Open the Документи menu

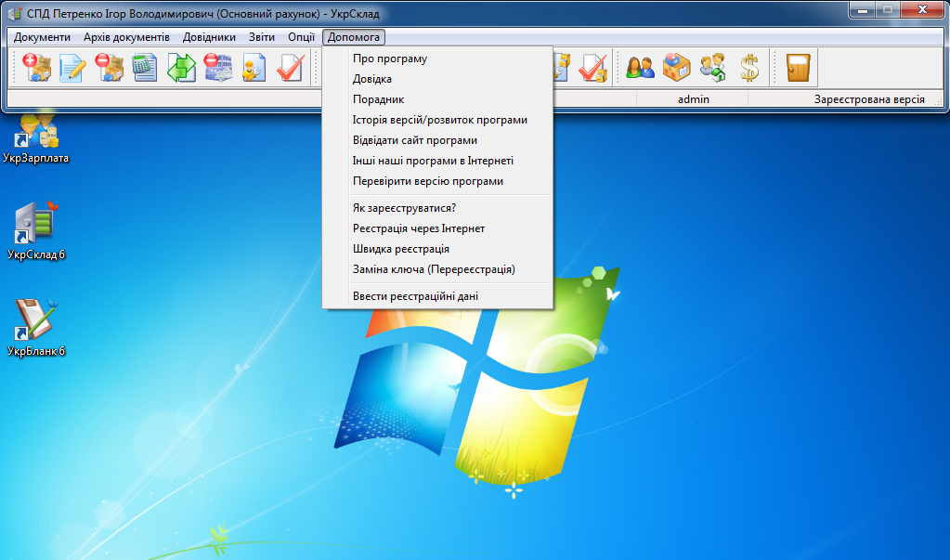[42, 37]
